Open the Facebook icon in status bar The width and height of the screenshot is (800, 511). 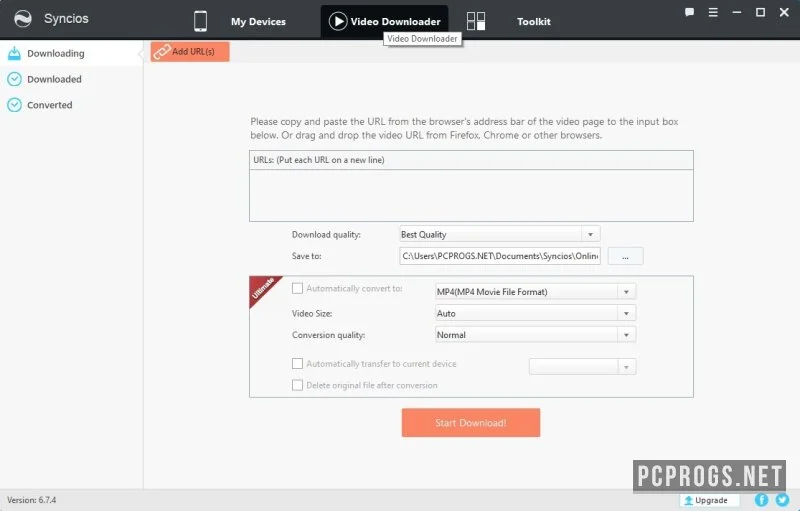(x=761, y=500)
